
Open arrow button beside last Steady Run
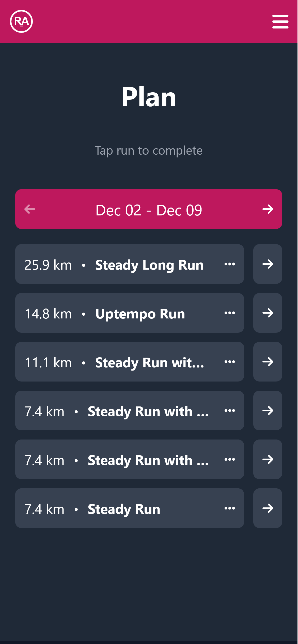tap(268, 508)
